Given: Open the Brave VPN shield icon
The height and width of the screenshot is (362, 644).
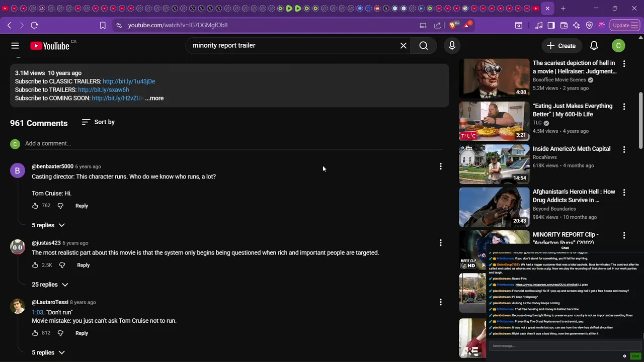Looking at the screenshot, I should (589, 25).
